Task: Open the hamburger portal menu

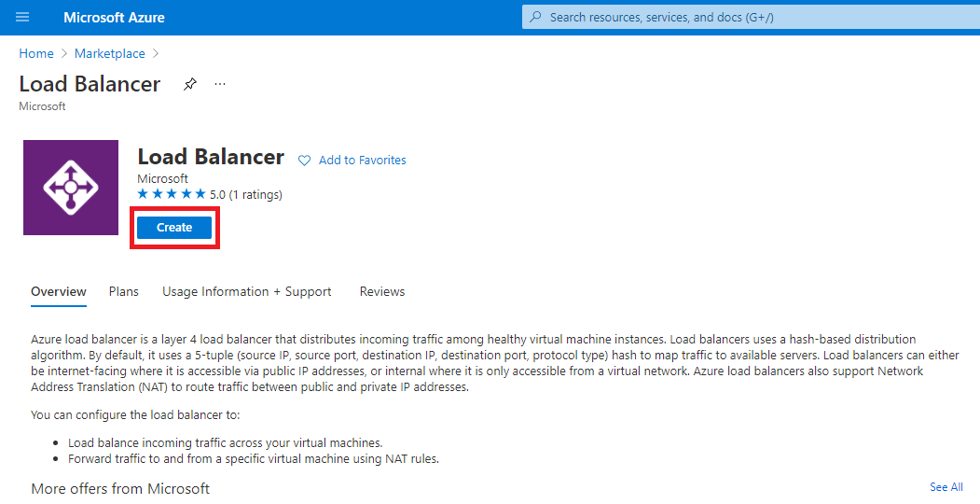Action: point(22,18)
